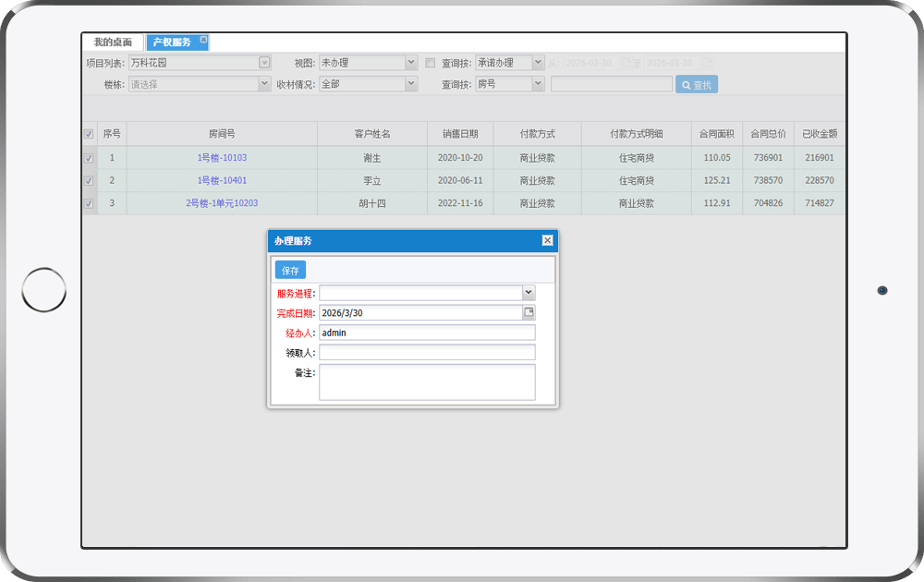The width and height of the screenshot is (924, 582).
Task: Click the 合同总价 column header
Action: [769, 134]
